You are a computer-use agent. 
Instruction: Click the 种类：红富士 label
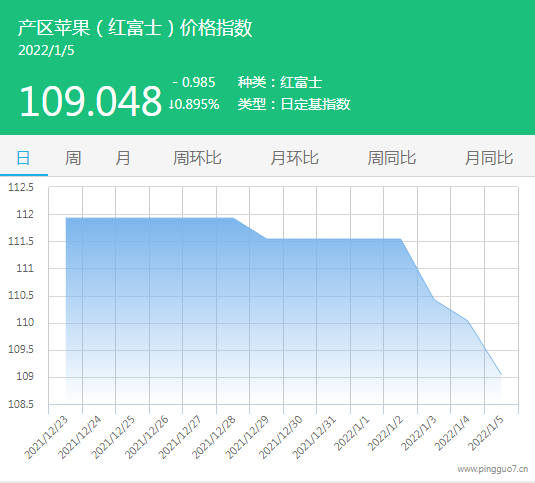tap(280, 83)
